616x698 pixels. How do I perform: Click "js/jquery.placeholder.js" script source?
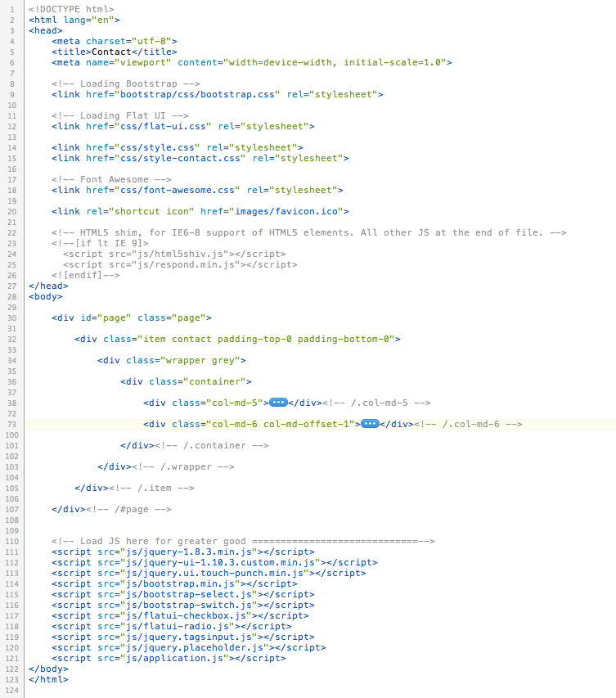click(195, 648)
